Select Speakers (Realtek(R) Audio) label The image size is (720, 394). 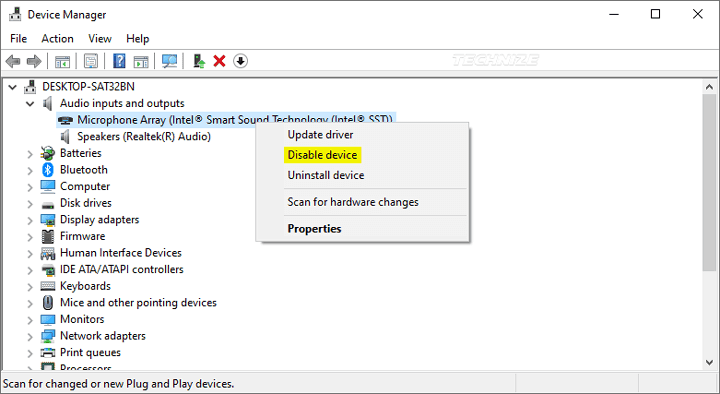pos(144,136)
